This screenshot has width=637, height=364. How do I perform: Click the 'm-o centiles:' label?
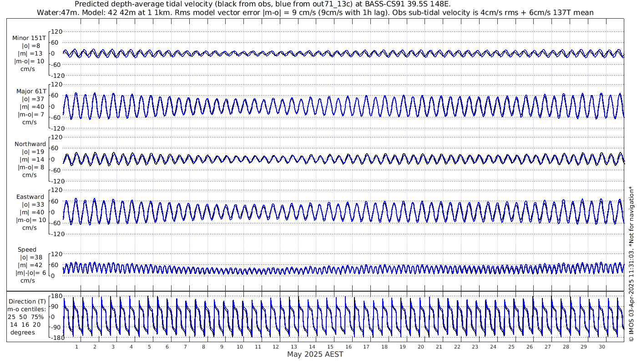click(26, 309)
